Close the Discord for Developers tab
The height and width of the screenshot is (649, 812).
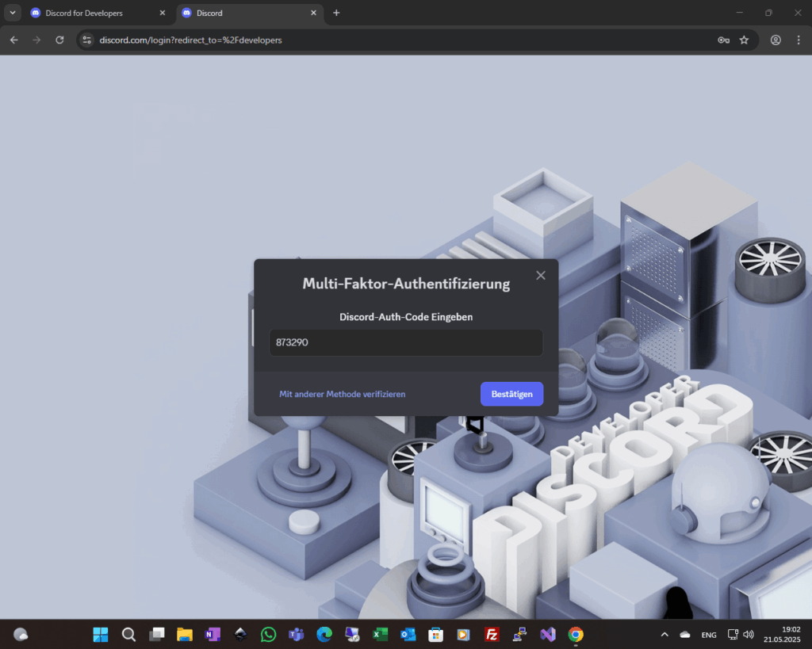(x=163, y=13)
